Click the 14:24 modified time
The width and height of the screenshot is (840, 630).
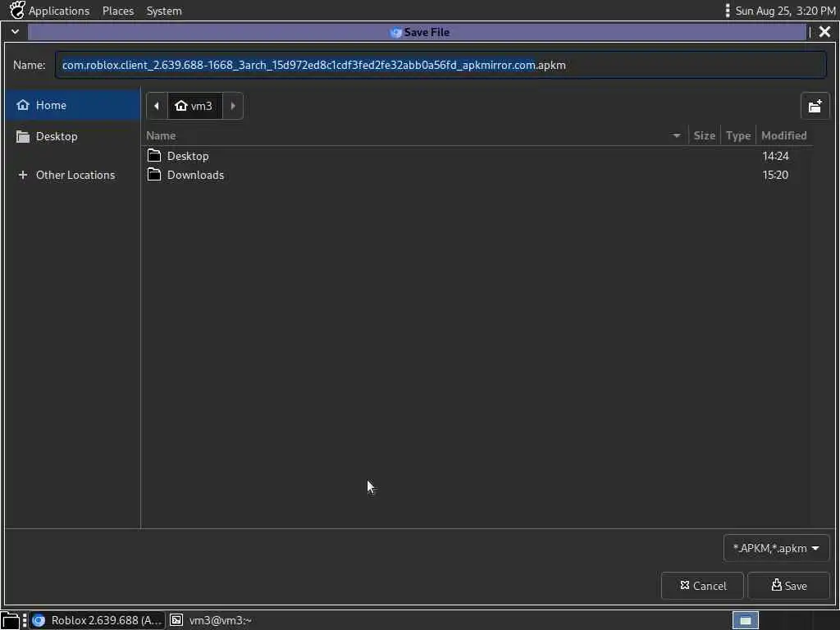[775, 156]
